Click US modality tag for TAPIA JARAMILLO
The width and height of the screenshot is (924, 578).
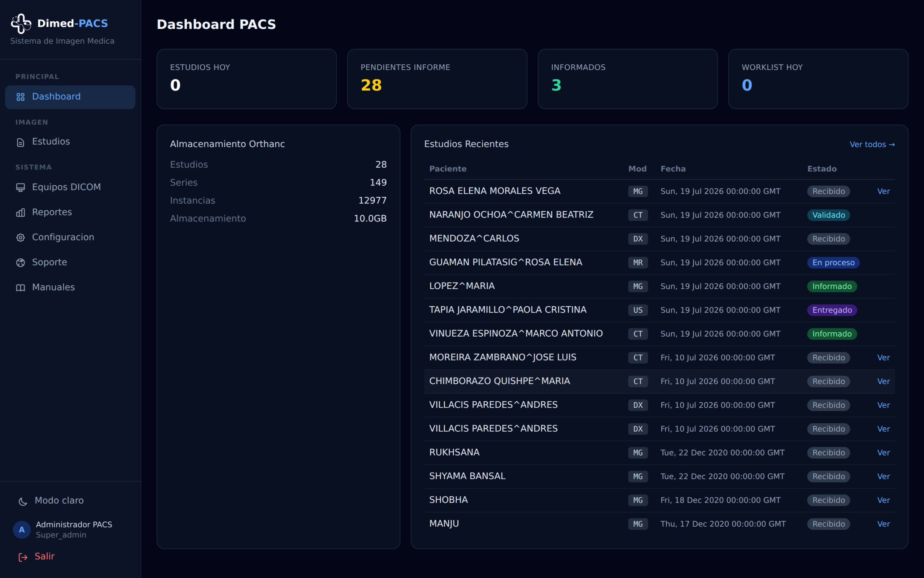click(x=638, y=310)
